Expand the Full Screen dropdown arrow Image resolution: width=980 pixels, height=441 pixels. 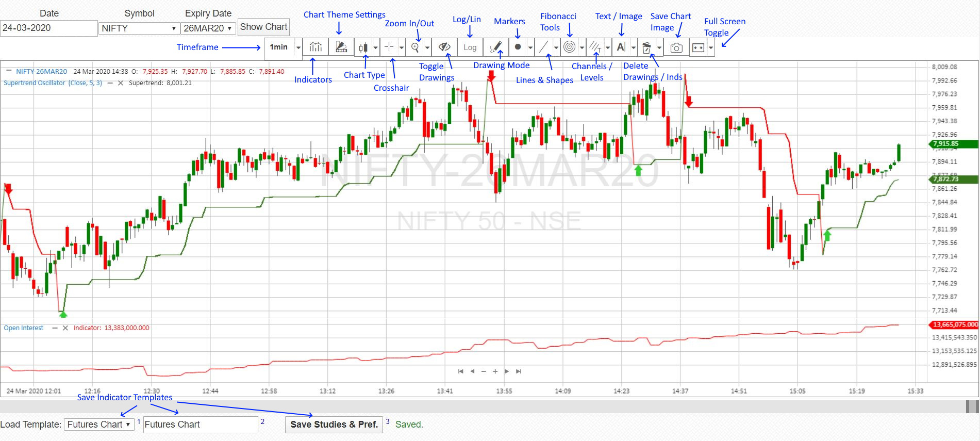point(710,47)
